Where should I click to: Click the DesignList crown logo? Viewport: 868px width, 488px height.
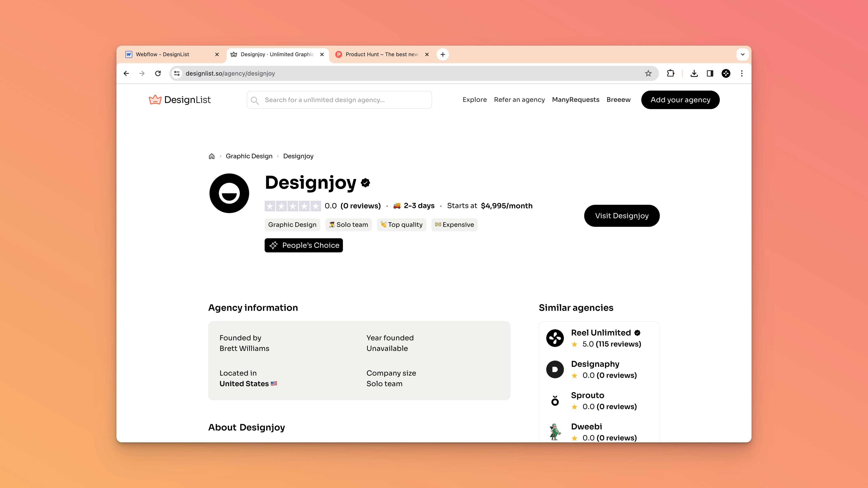pos(180,100)
